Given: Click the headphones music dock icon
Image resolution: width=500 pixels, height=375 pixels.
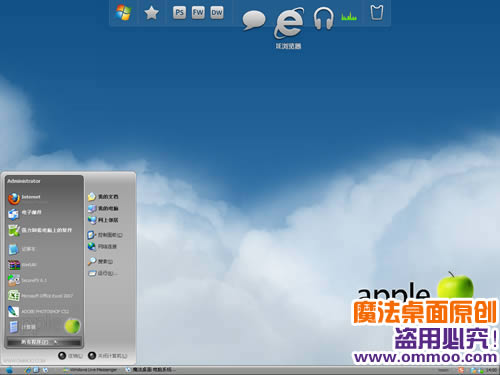Looking at the screenshot, I should tap(323, 19).
